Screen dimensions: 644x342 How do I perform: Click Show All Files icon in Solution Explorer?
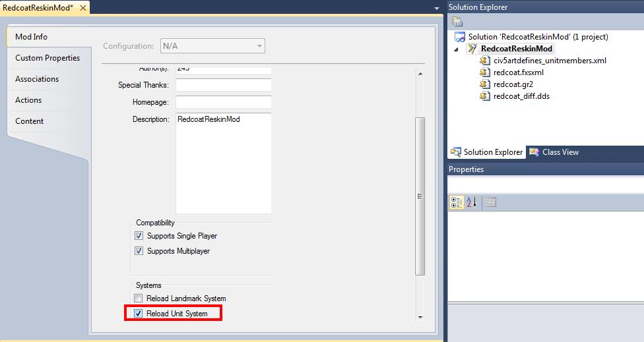pos(457,21)
